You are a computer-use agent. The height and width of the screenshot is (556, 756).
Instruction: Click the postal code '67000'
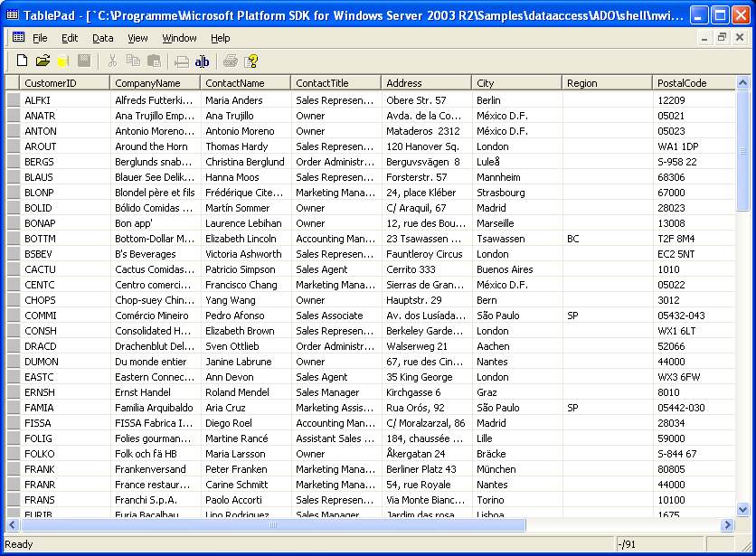point(671,193)
